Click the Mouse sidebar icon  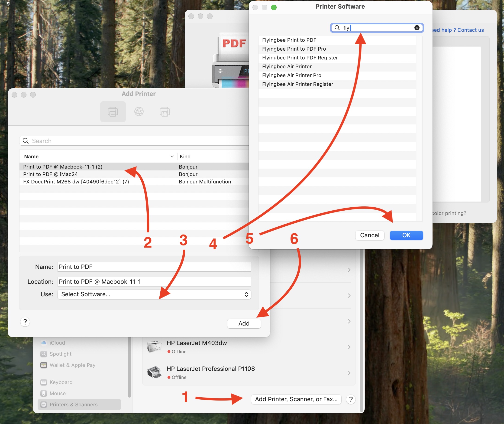(43, 394)
